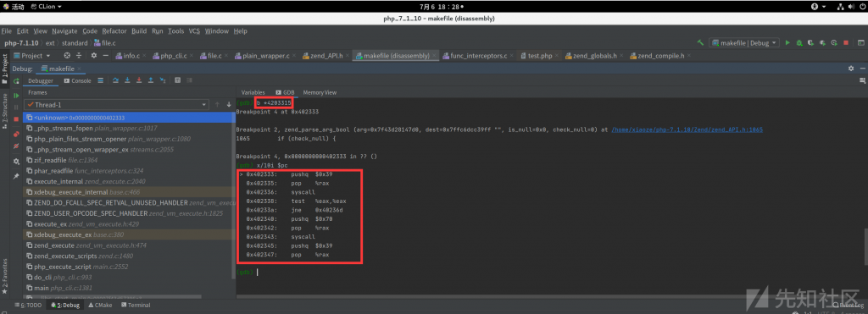Click the standard breadcrumb folder
Image resolution: width=868 pixels, height=314 pixels.
tap(75, 42)
